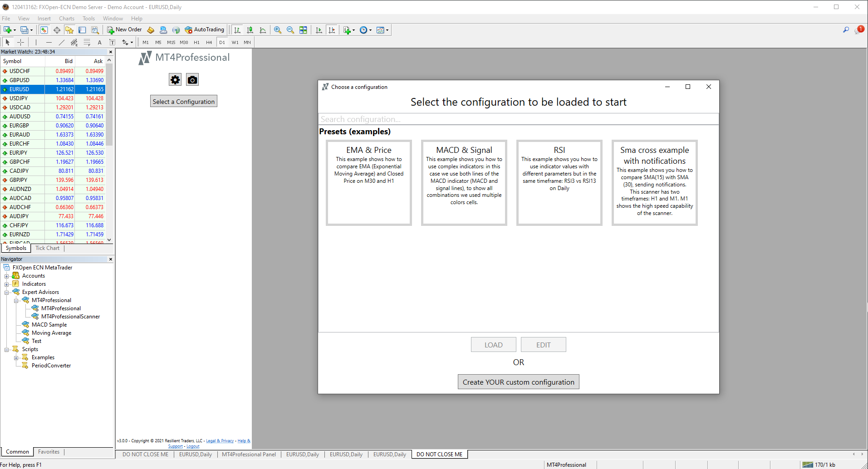Click the LOAD button
This screenshot has height=469, width=868.
[x=494, y=345]
